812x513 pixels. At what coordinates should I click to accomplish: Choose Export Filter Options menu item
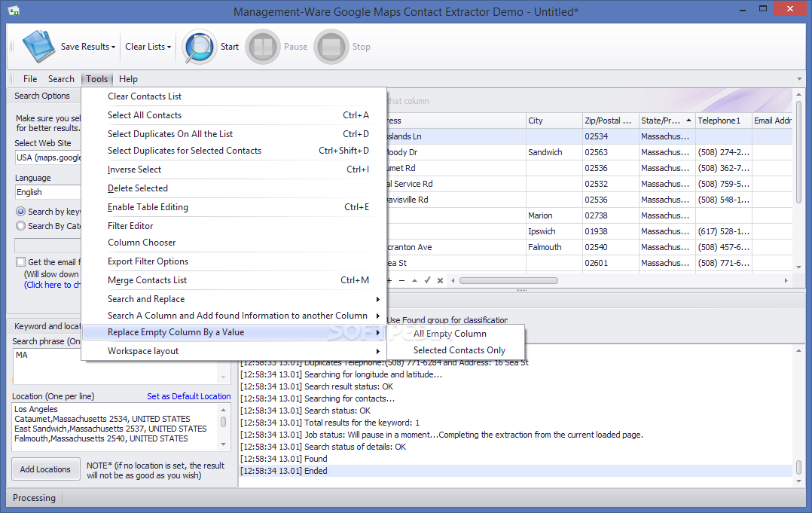point(234,261)
